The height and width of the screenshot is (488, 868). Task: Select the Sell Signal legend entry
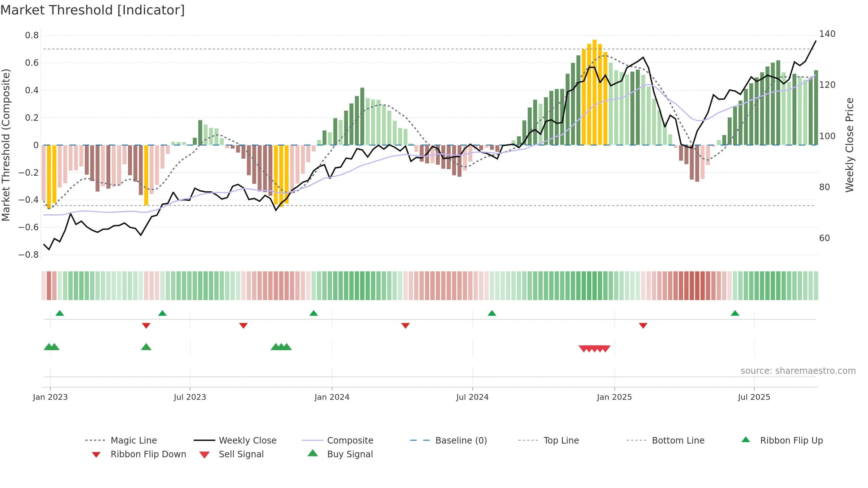[x=231, y=454]
